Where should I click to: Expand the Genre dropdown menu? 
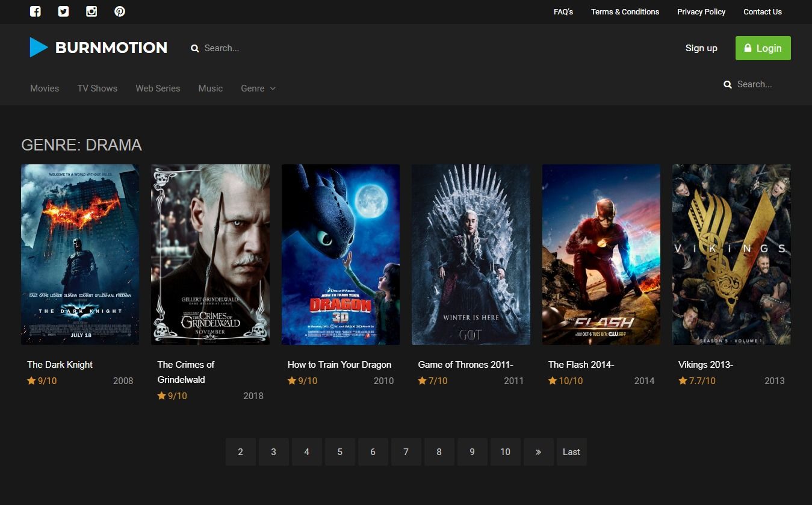pyautogui.click(x=258, y=88)
